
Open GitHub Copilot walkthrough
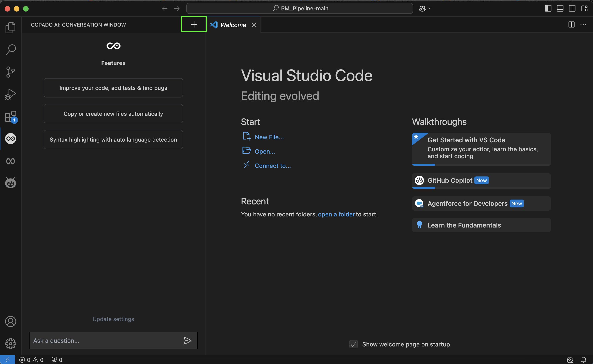coord(481,181)
